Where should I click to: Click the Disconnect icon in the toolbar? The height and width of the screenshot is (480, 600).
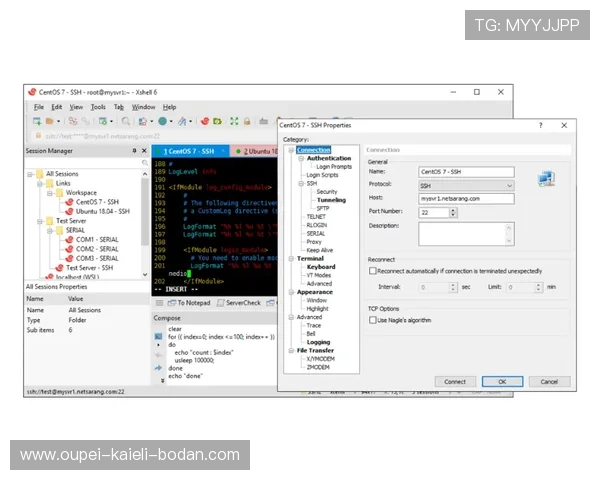tap(85, 121)
